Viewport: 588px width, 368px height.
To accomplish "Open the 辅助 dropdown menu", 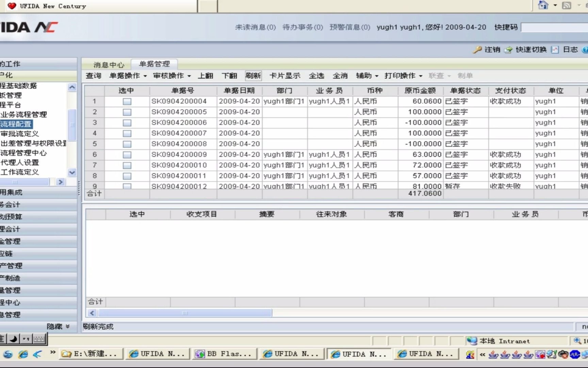I will click(x=367, y=76).
